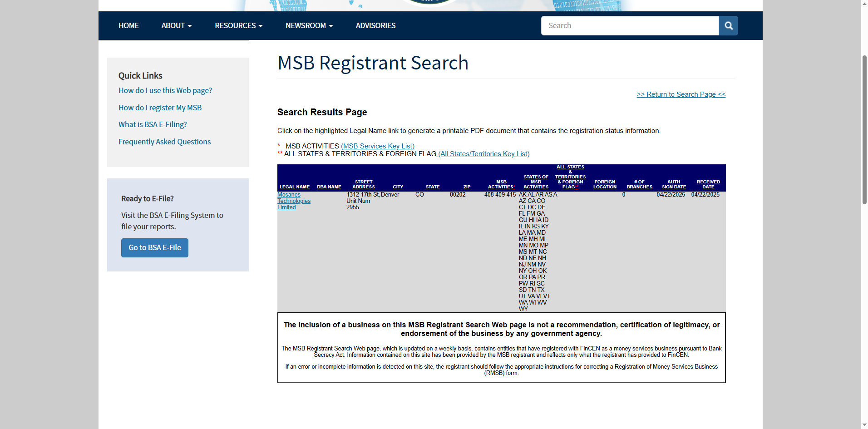Screen dimensions: 868x429
Task: Open Mosanes Technologies Limited registrant PDF link
Action: tap(294, 201)
